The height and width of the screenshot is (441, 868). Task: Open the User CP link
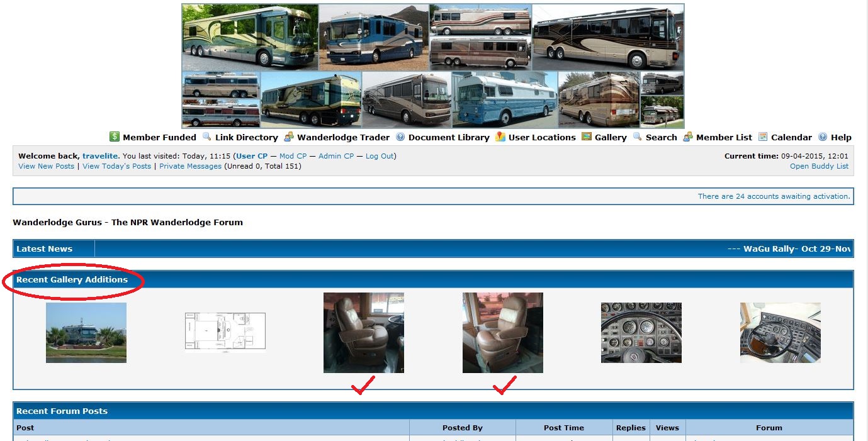tap(252, 156)
